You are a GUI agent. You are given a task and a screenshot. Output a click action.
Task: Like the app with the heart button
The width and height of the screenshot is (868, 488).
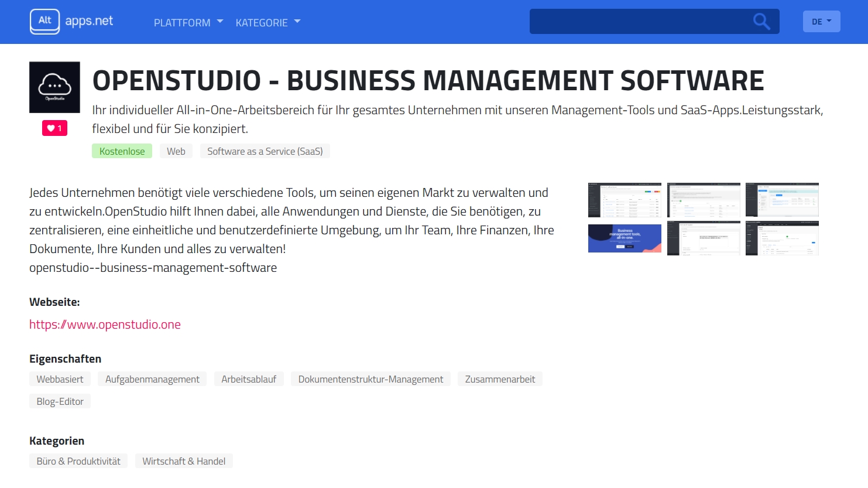(54, 128)
